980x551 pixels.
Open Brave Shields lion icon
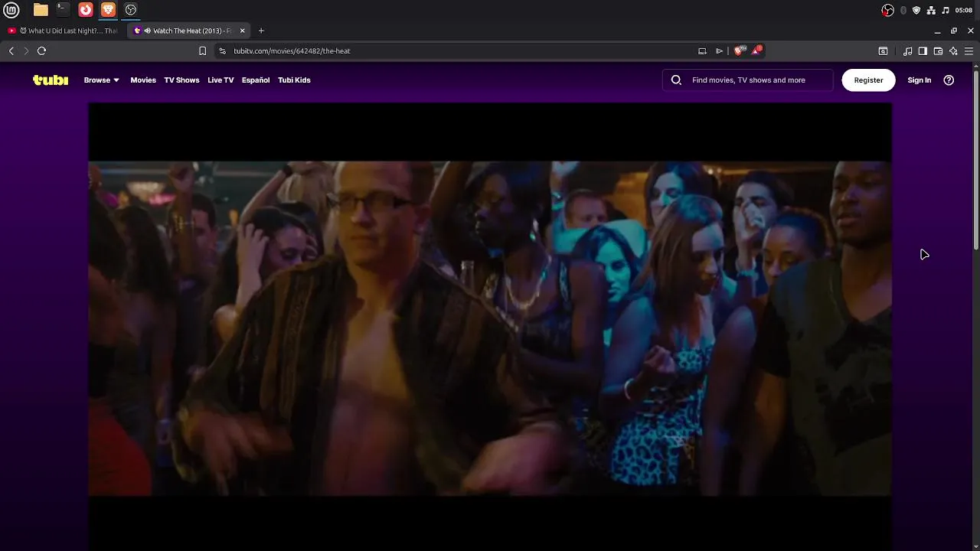tap(739, 51)
